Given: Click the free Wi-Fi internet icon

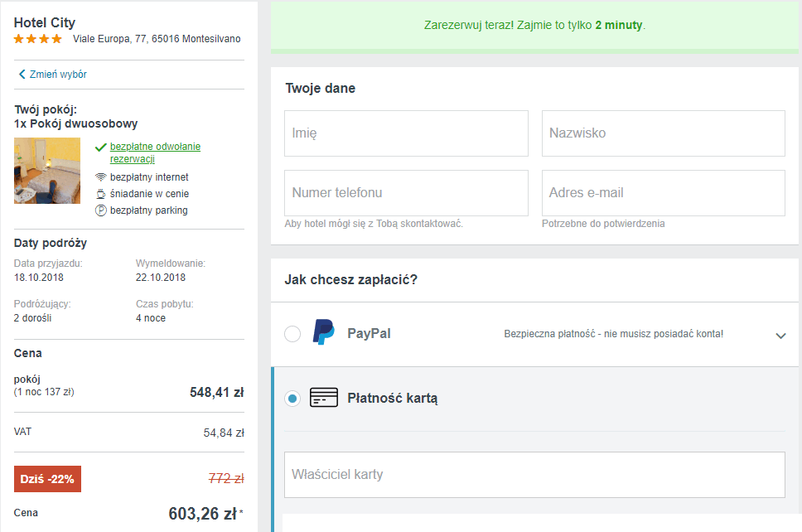Looking at the screenshot, I should [101, 177].
